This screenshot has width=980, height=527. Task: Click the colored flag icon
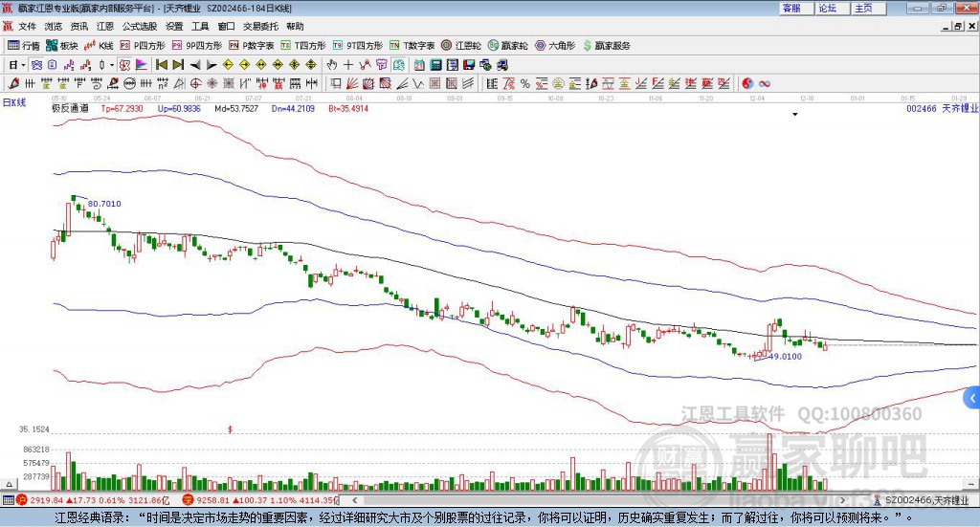pyautogui.click(x=142, y=65)
